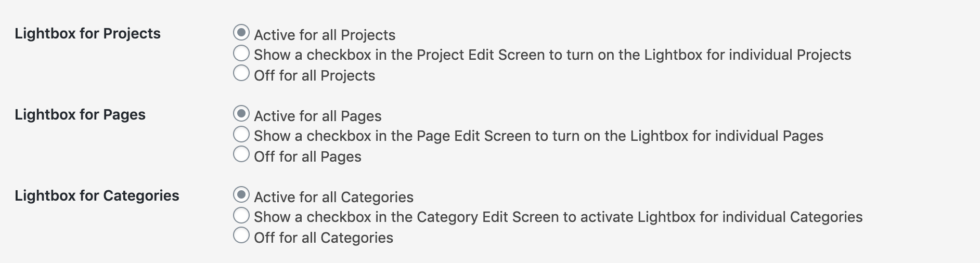This screenshot has height=263, width=980.
Task: Click the 'Off for all Pages' label text
Action: 307,157
